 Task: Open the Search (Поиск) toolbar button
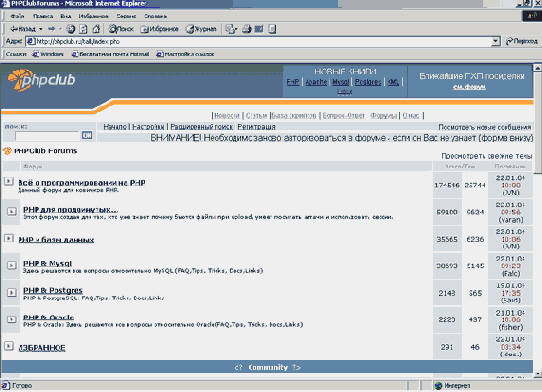[121, 29]
